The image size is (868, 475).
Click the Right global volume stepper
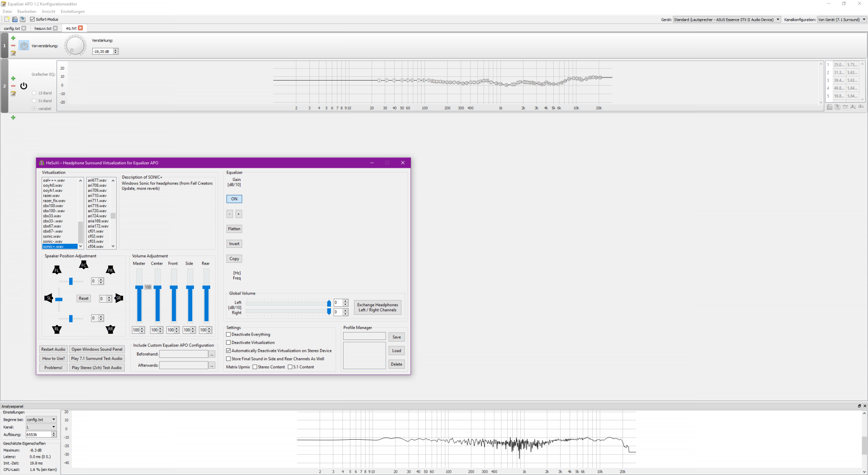[x=345, y=312]
